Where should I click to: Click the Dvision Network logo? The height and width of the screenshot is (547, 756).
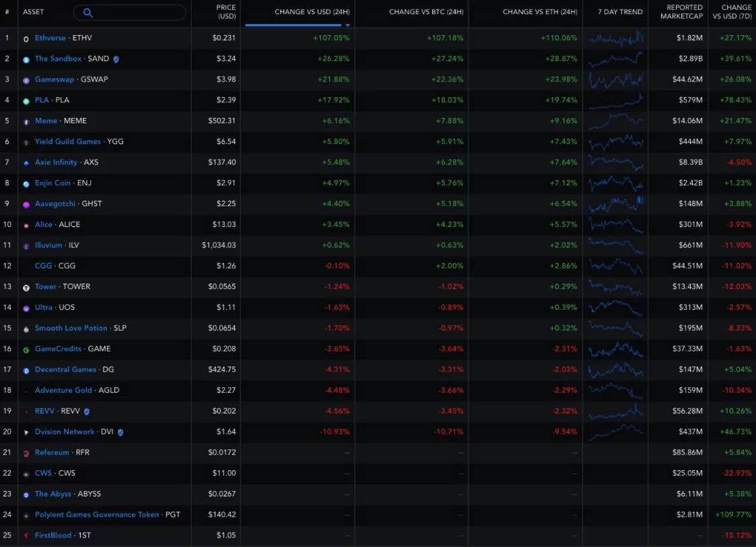pyautogui.click(x=26, y=433)
